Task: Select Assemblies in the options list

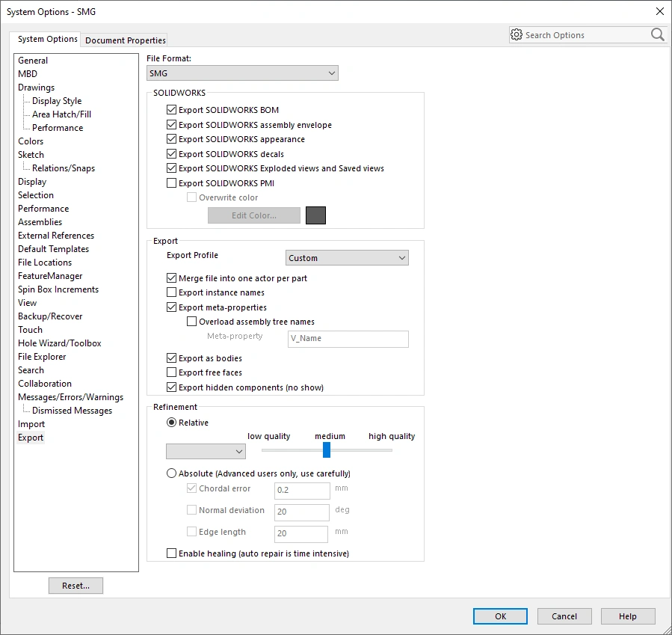Action: coord(40,222)
